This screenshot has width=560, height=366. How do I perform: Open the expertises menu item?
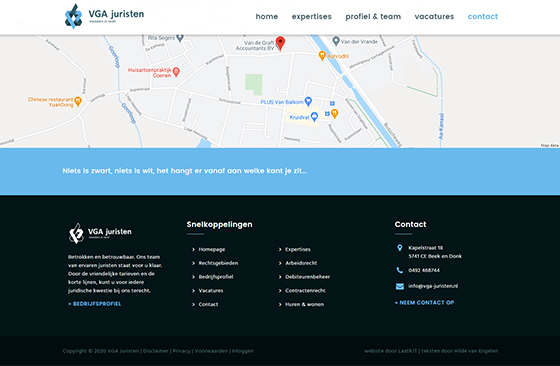[311, 16]
